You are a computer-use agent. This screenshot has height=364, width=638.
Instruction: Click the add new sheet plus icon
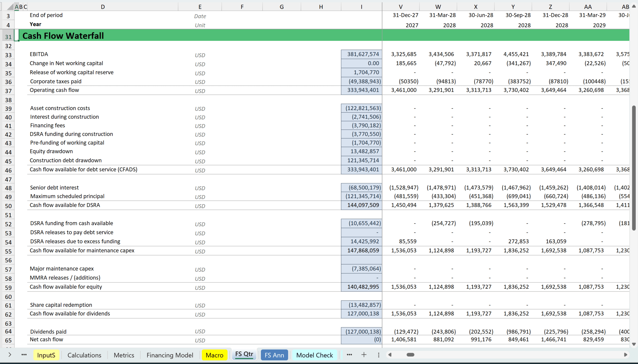(x=364, y=355)
